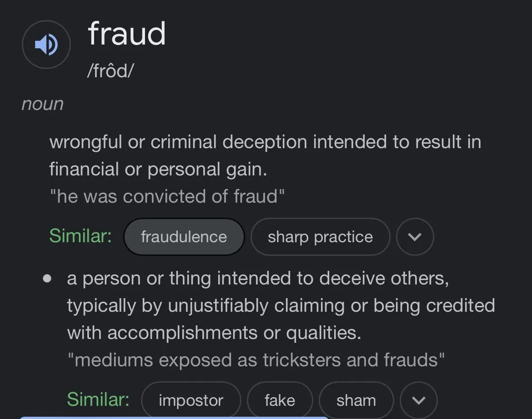The height and width of the screenshot is (419, 532).
Task: Click the word fraud heading
Action: coord(127,33)
